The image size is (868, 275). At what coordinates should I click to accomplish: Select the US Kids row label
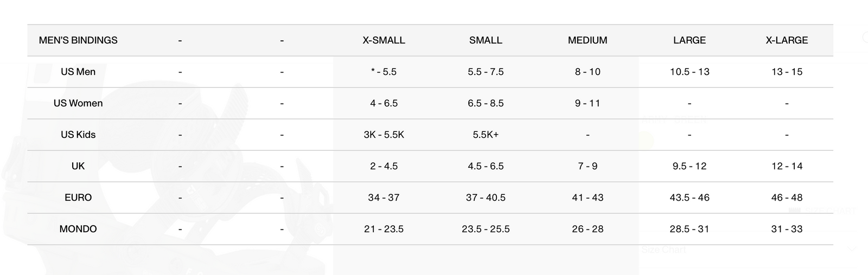point(78,135)
